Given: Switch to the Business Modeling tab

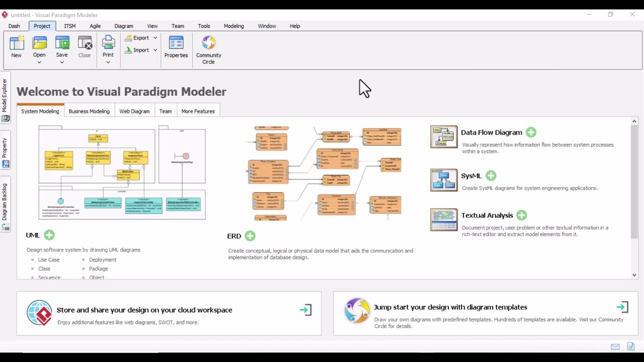Looking at the screenshot, I should (89, 111).
